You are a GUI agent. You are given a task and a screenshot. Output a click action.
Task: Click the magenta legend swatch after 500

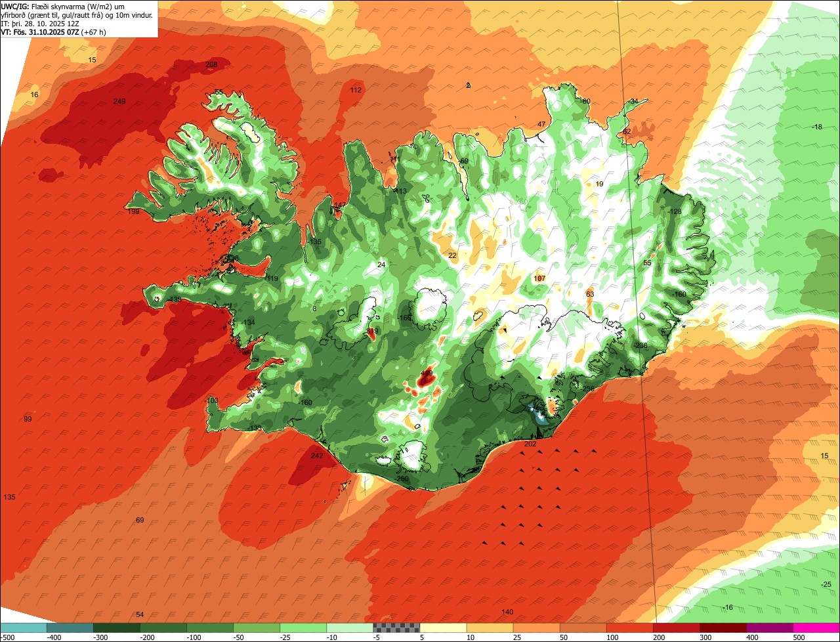pos(816,628)
